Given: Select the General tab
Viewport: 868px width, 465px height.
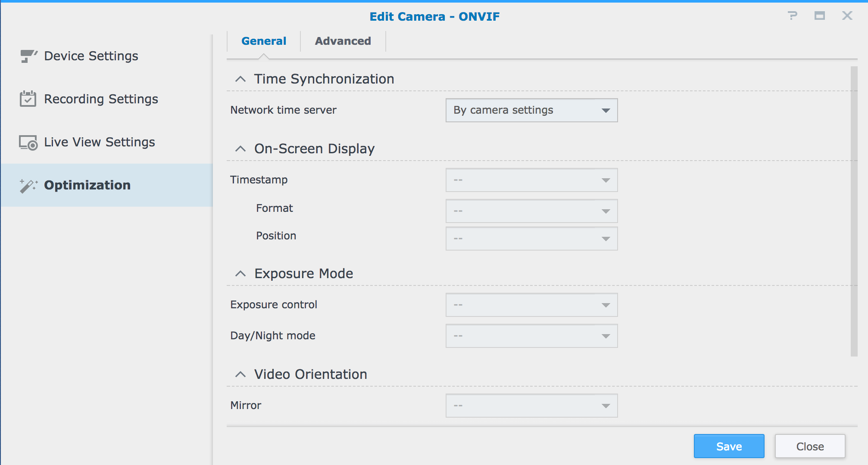Looking at the screenshot, I should [264, 41].
